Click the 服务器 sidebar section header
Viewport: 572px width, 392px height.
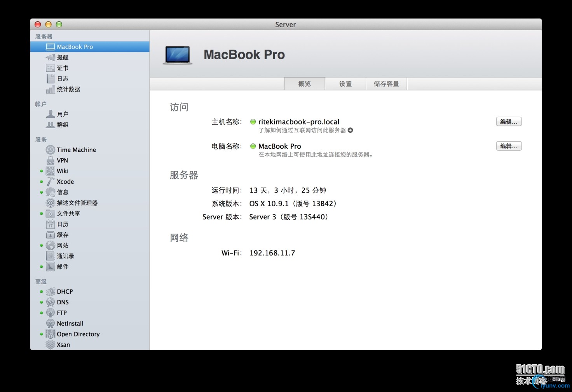(x=44, y=36)
